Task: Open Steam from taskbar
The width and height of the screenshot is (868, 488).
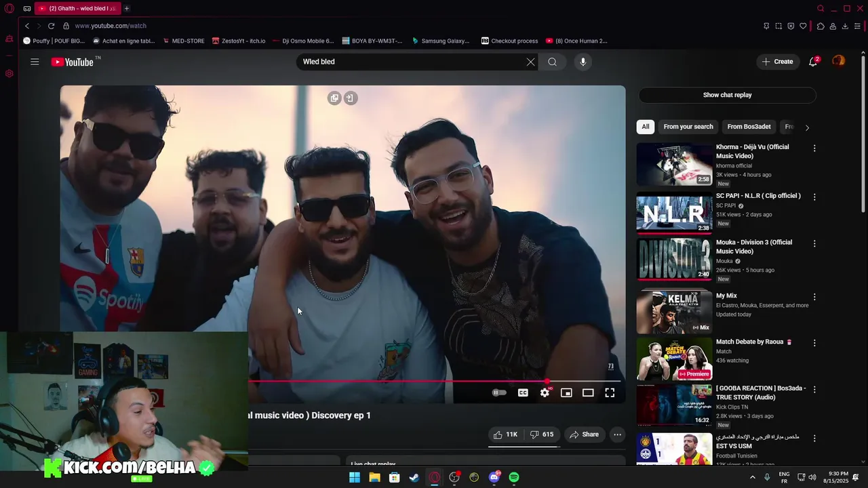Action: [x=414, y=477]
